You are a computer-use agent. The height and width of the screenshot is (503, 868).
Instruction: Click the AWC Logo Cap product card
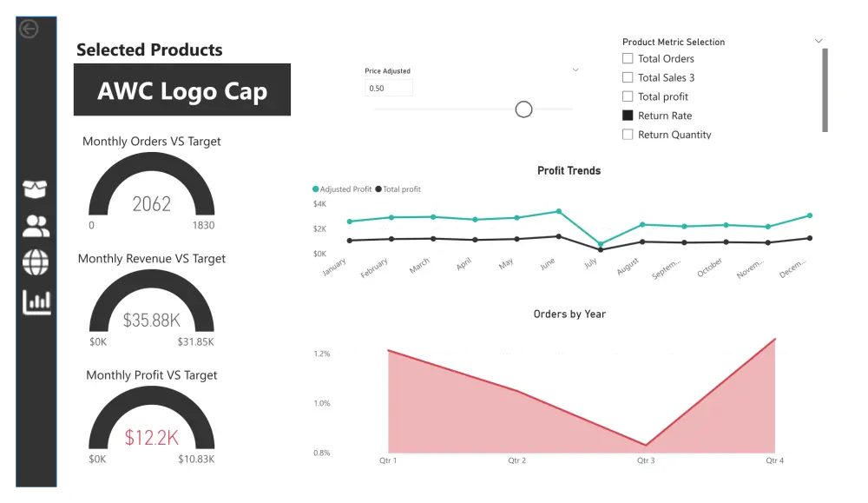[182, 89]
